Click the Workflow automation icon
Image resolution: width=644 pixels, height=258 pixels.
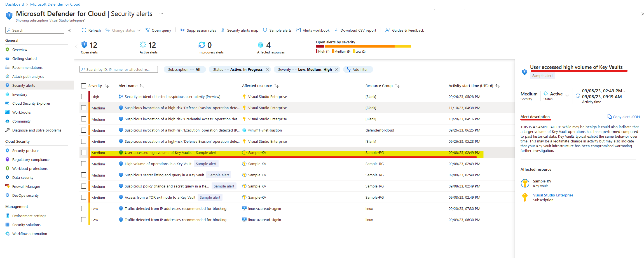tap(8, 234)
